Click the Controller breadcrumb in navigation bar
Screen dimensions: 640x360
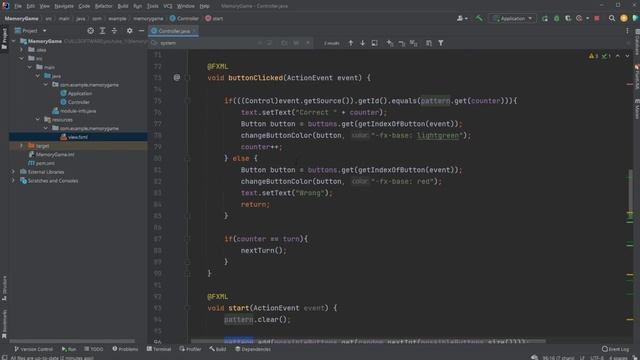[184, 18]
